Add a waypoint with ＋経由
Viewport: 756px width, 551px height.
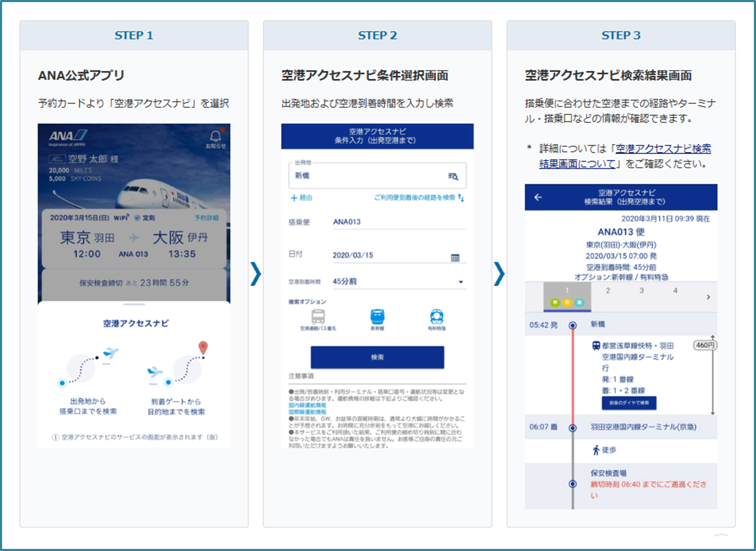tap(301, 198)
